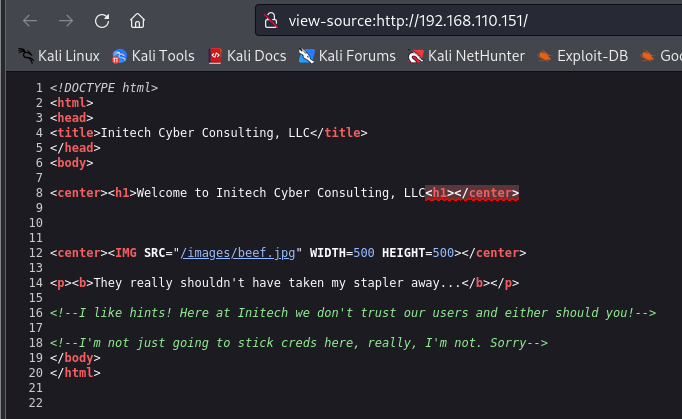Click the "I like hints!" comment line
The width and height of the screenshot is (682, 419).
[x=352, y=313]
